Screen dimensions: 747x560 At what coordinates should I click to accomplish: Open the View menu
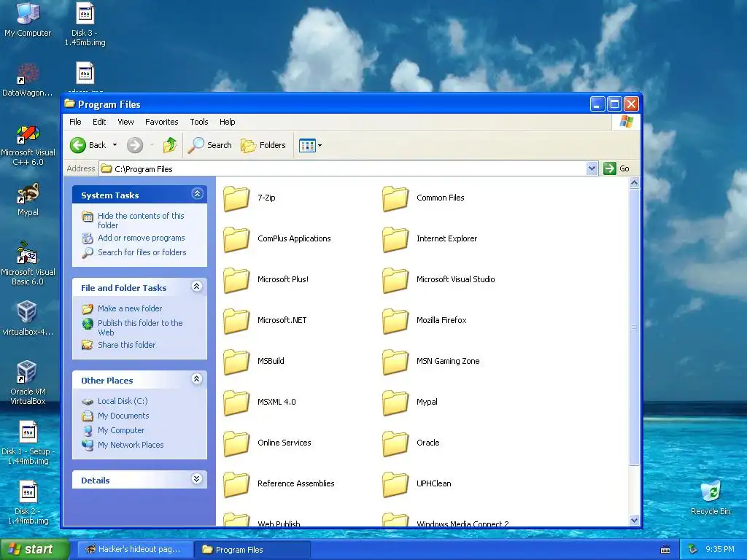[125, 122]
